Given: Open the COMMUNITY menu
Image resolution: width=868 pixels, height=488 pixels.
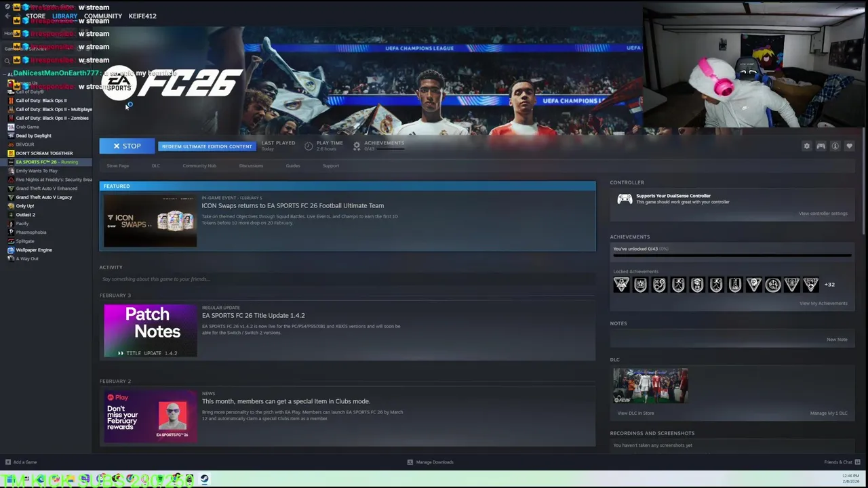Looking at the screenshot, I should (x=103, y=16).
